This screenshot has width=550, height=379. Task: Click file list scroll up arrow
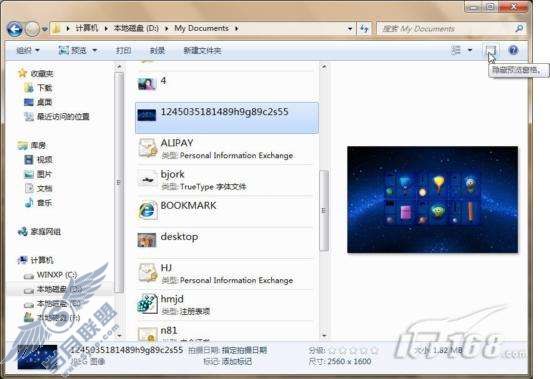pos(324,67)
